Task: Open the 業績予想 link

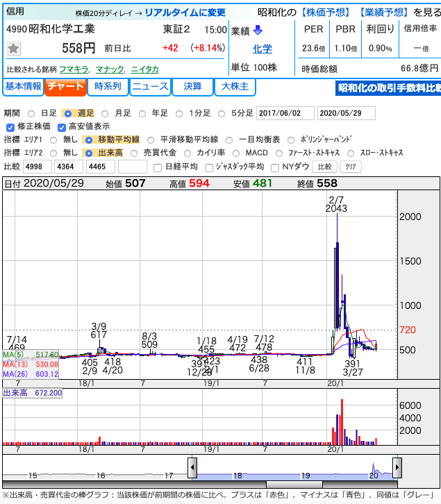Action: [x=384, y=12]
